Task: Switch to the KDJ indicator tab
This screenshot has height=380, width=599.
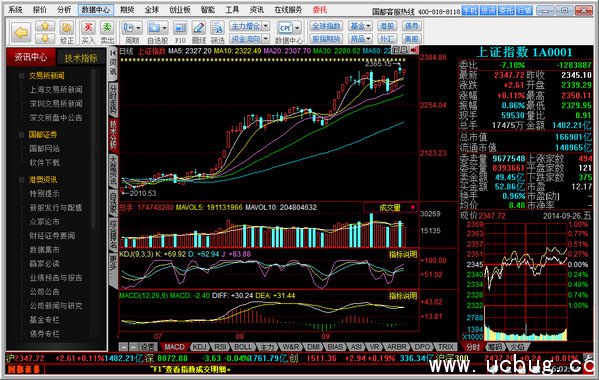Action: click(199, 347)
